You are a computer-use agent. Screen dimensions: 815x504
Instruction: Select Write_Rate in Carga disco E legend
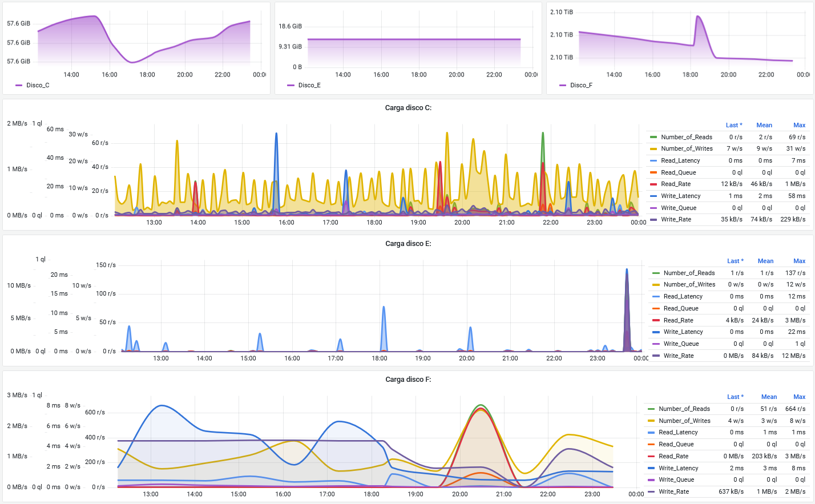tap(678, 356)
